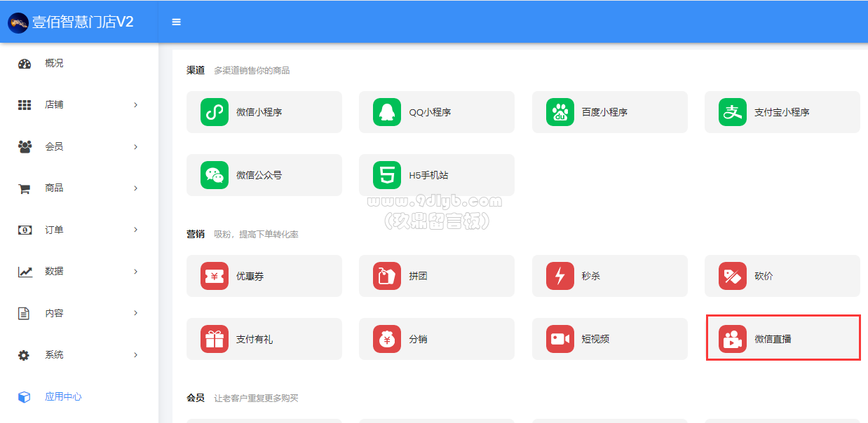Expand the 内容 menu chevron
The height and width of the screenshot is (423, 868).
pos(136,313)
